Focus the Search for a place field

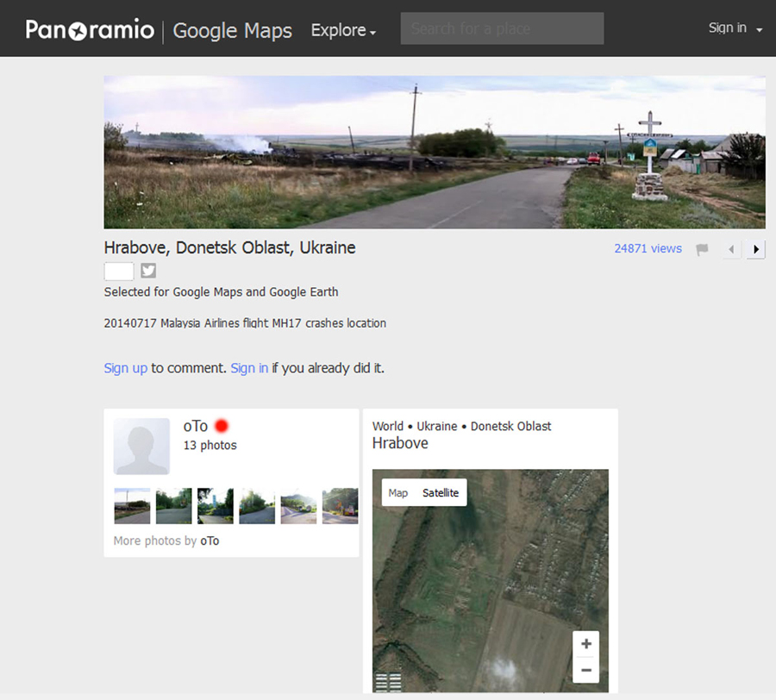pyautogui.click(x=502, y=28)
